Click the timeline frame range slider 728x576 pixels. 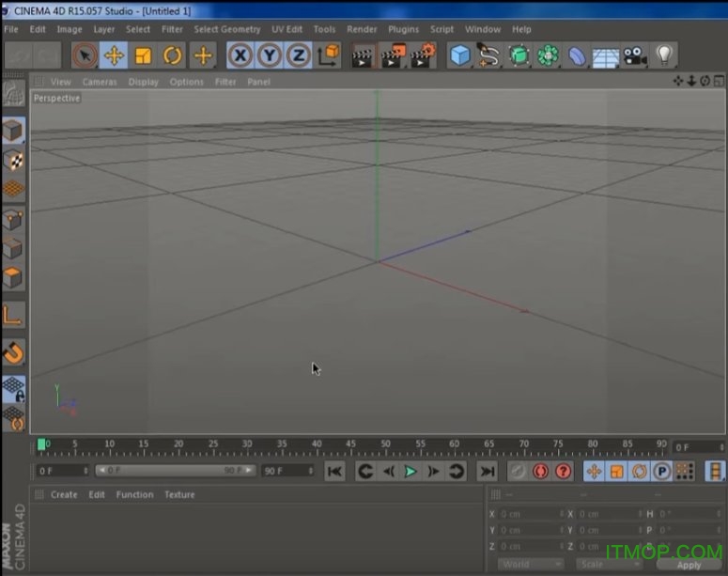coord(176,471)
